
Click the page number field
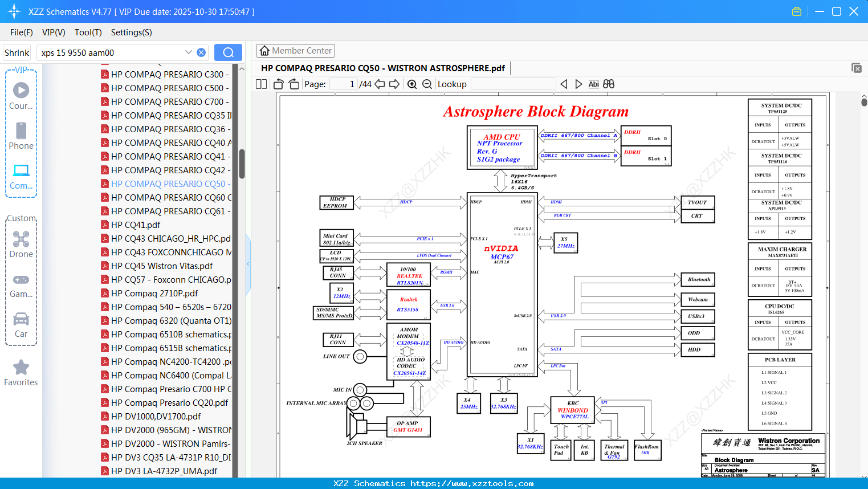pos(344,84)
